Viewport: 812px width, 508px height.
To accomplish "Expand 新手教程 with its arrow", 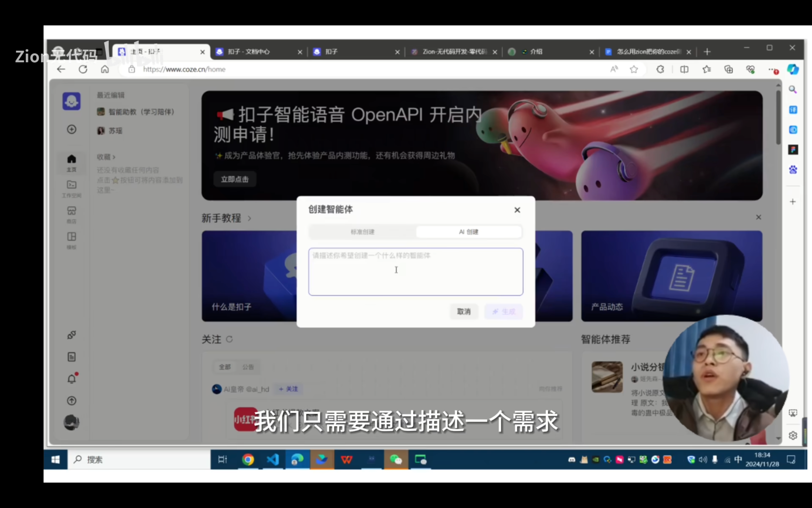I will click(x=249, y=218).
